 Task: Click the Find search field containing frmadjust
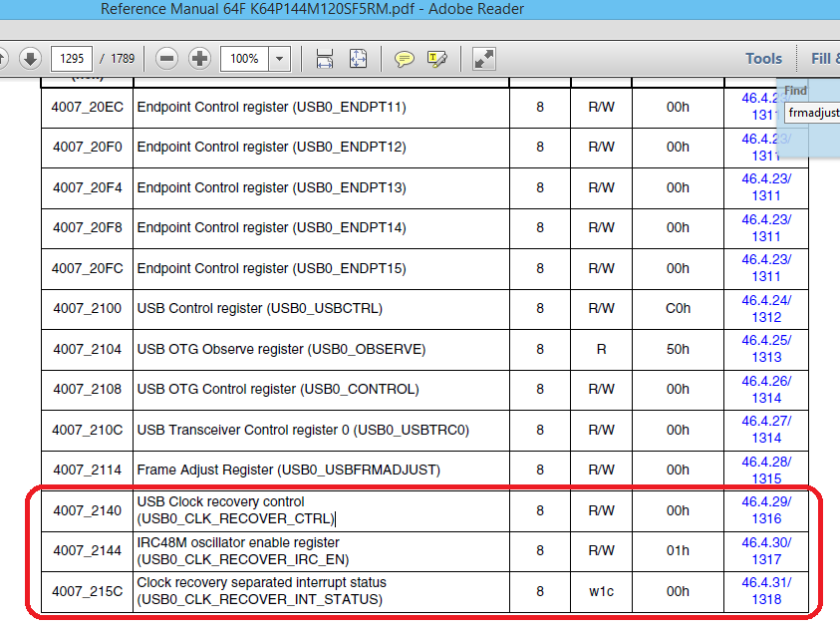pyautogui.click(x=813, y=113)
